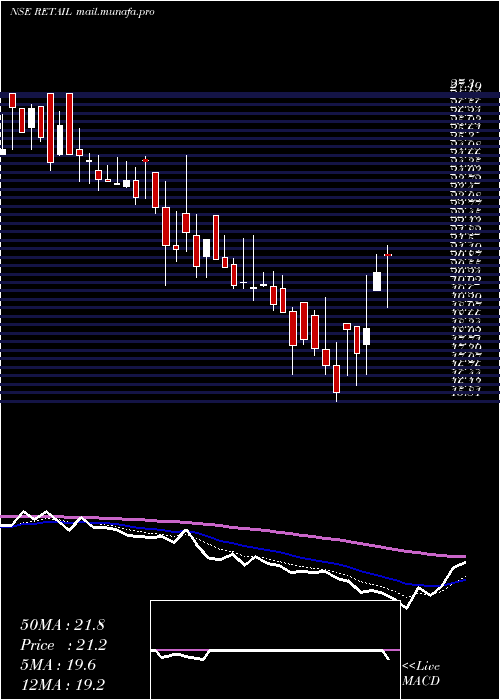Select the 12MA : 19.2 readout

tap(62, 685)
